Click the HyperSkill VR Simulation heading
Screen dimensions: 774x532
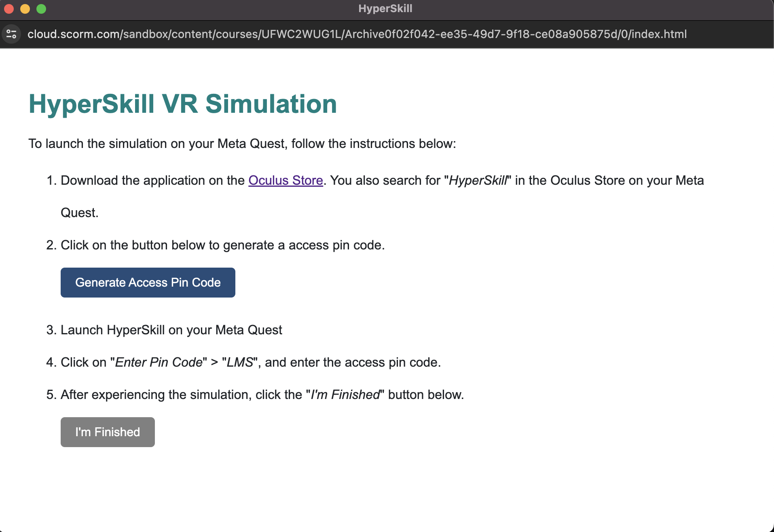point(183,104)
